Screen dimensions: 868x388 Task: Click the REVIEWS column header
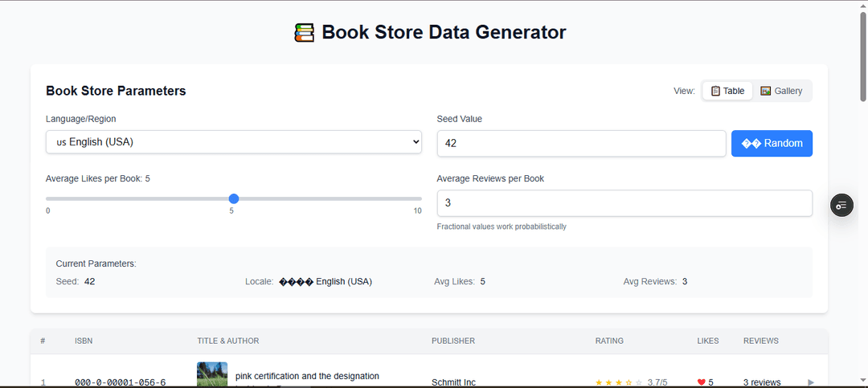[x=760, y=341]
